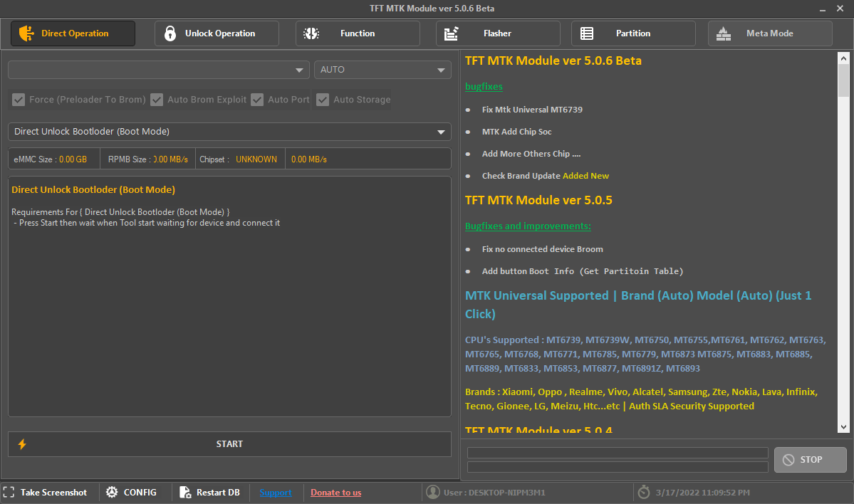This screenshot has width=854, height=504.
Task: Select the Direct Operation hand icon
Action: (26, 33)
